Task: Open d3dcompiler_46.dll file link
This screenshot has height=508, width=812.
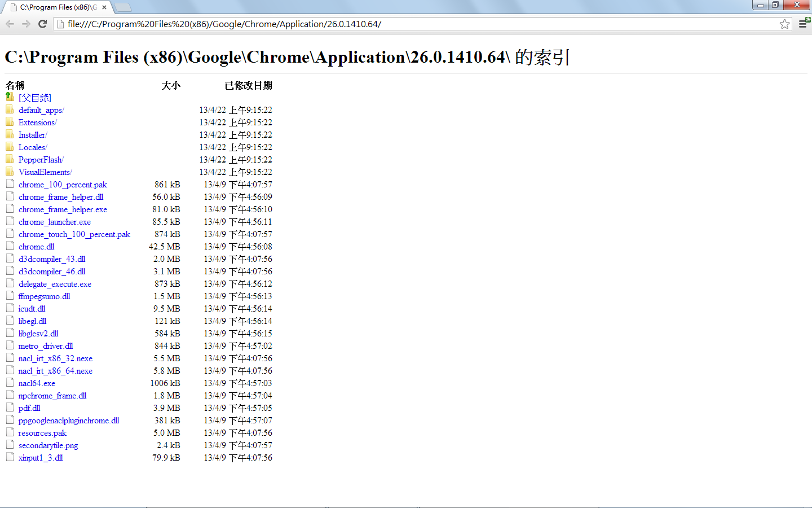Action: (52, 271)
